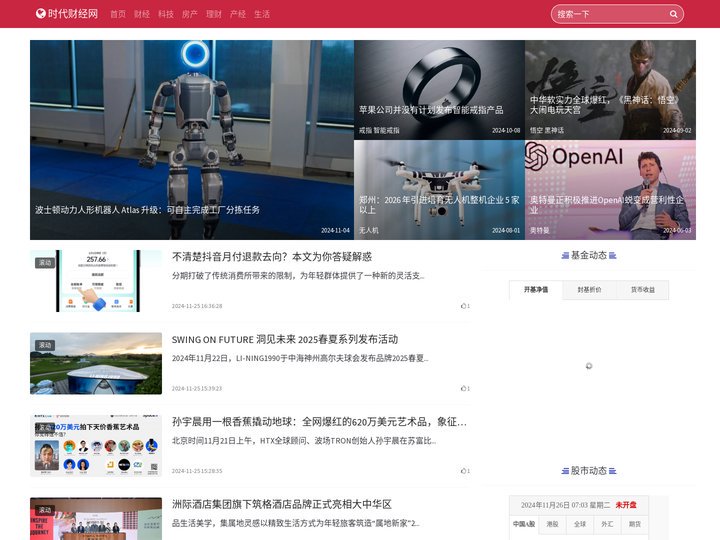Click the 戒指 智能戒指 tag text

point(379,130)
